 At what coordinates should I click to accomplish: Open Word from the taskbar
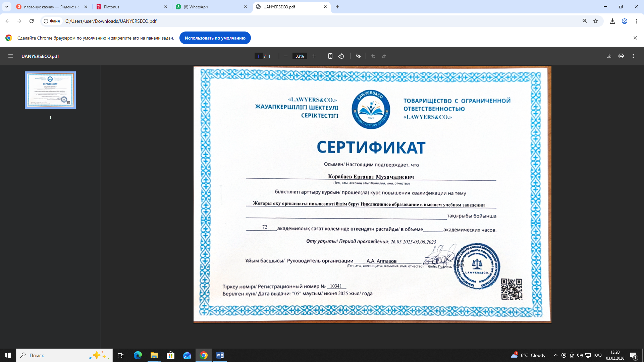point(220,355)
